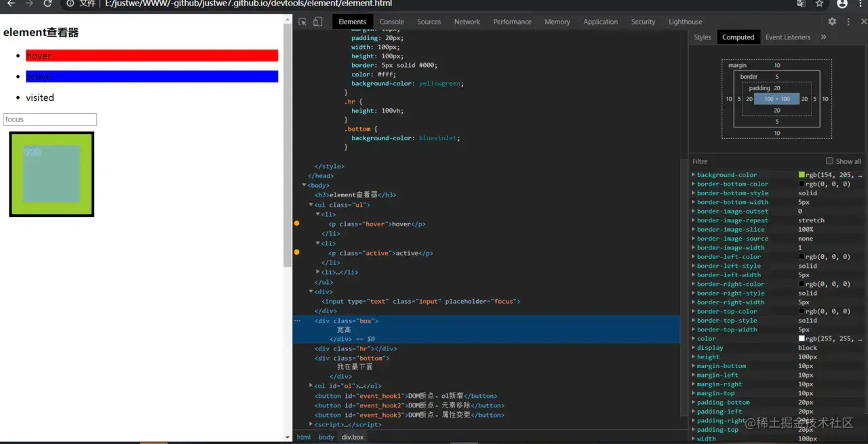Expand the script node
The width and height of the screenshot is (868, 444).
[x=311, y=424]
